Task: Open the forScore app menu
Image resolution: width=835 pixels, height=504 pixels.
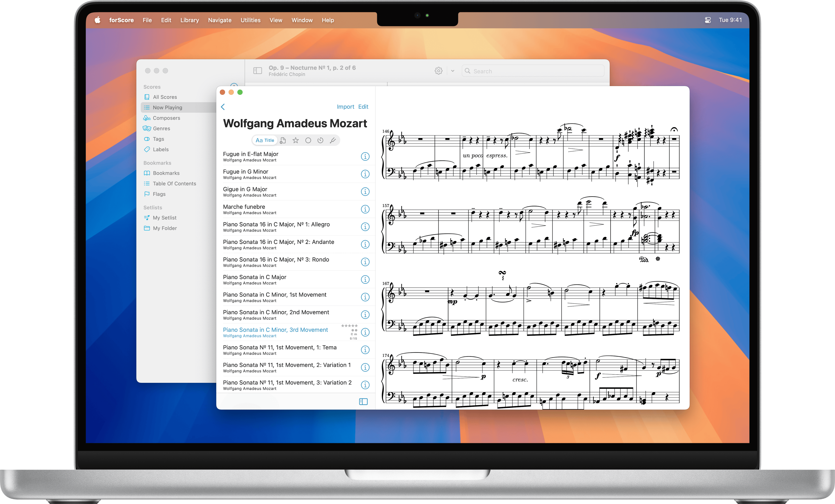Action: click(121, 20)
